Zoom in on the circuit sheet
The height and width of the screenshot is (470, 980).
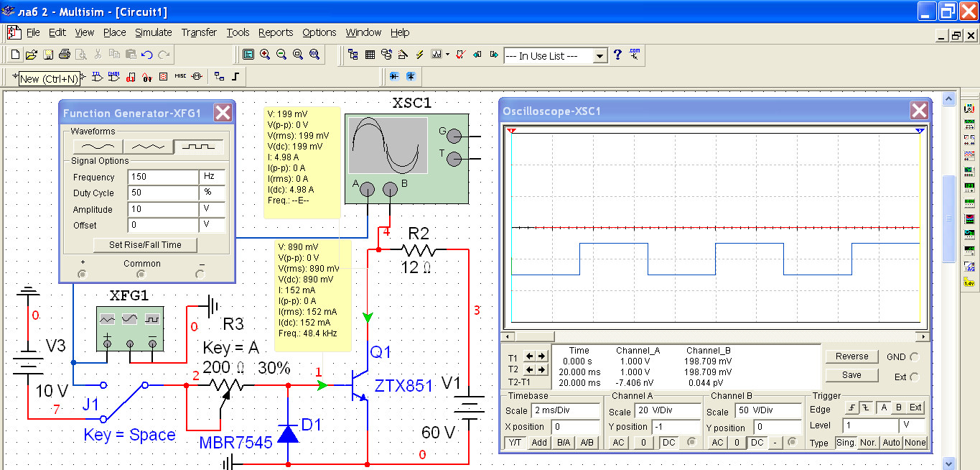pos(265,55)
